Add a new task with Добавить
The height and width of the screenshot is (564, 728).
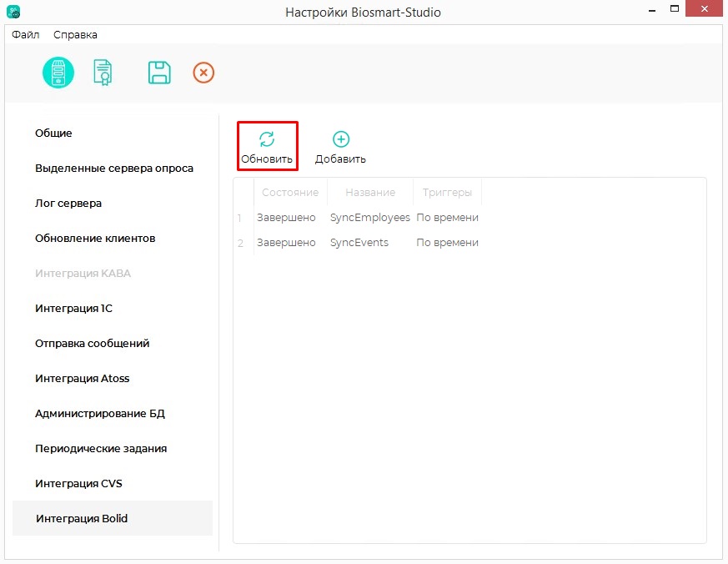pos(340,147)
